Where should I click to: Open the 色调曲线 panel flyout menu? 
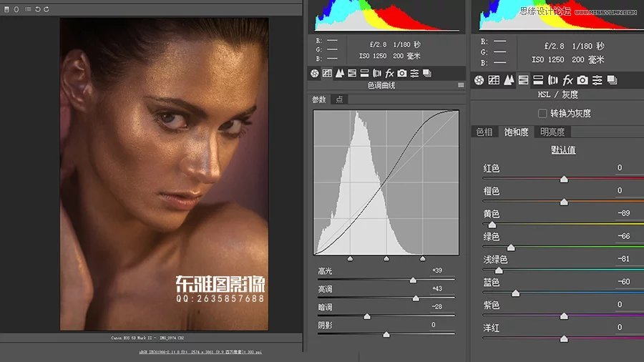point(461,85)
